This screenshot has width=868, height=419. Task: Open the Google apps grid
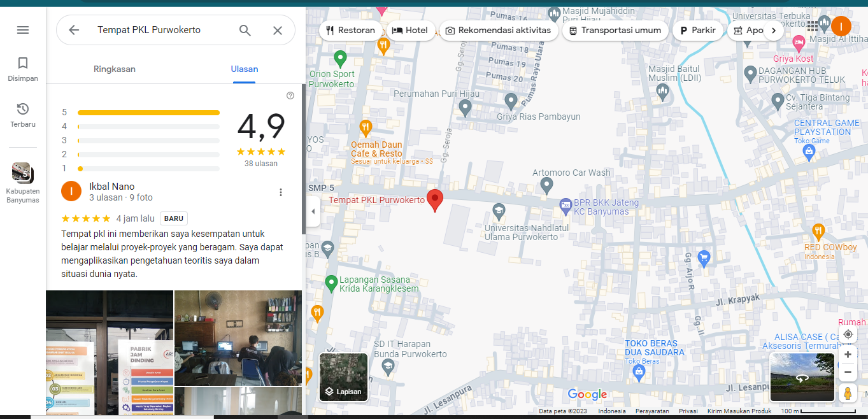point(813,26)
